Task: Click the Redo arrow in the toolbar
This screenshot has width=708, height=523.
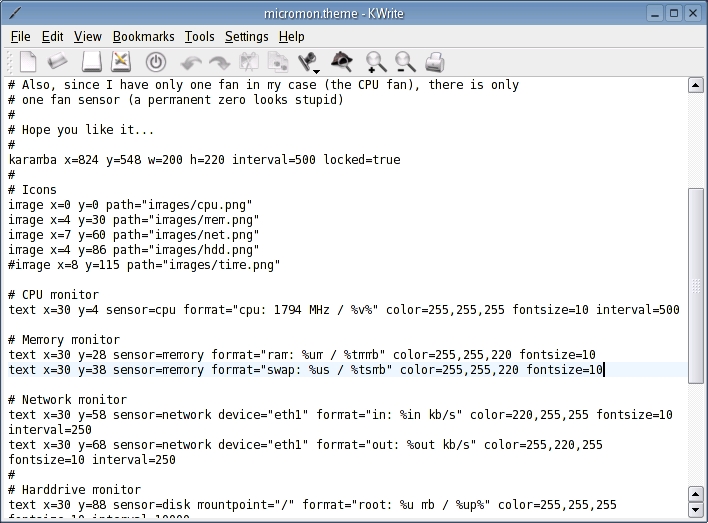Action: tap(219, 62)
